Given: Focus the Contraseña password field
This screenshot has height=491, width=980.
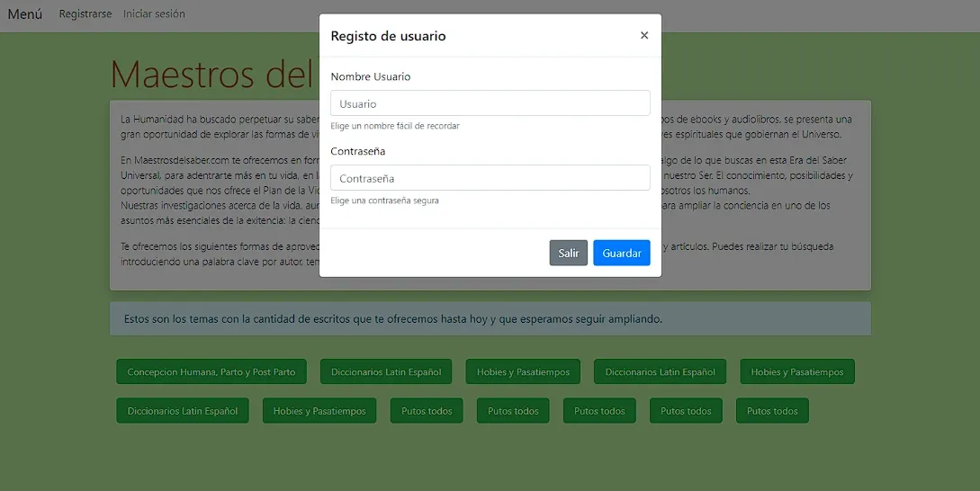Looking at the screenshot, I should coord(490,178).
